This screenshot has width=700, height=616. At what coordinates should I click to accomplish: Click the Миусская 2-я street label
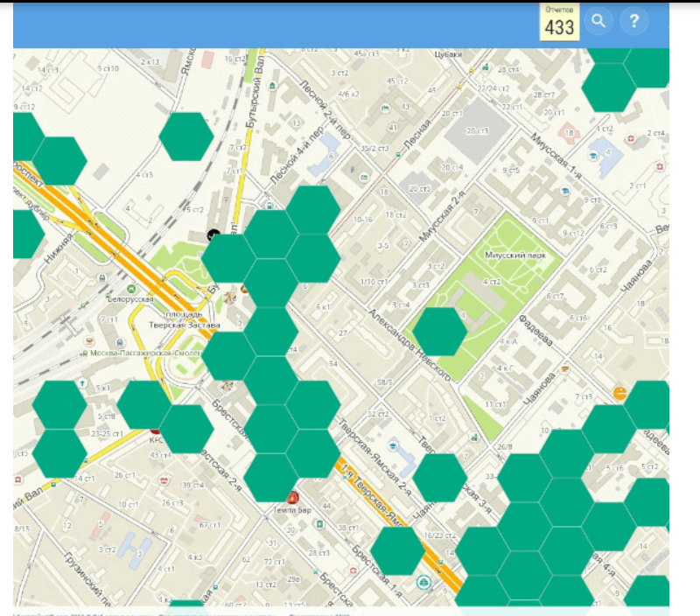[x=442, y=216]
